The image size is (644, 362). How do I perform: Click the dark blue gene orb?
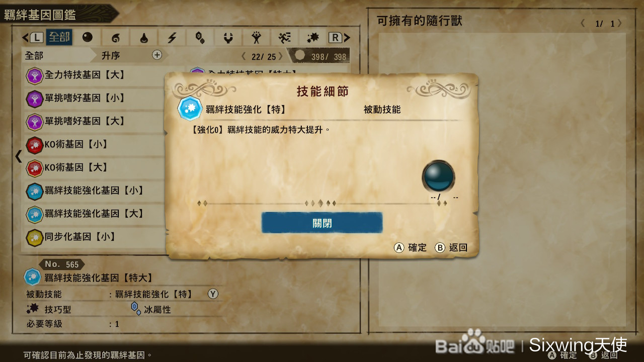click(438, 176)
